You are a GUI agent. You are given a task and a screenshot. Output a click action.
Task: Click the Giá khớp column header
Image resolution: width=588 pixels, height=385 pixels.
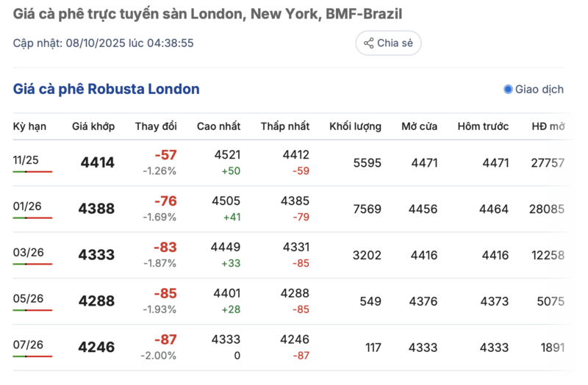93,126
